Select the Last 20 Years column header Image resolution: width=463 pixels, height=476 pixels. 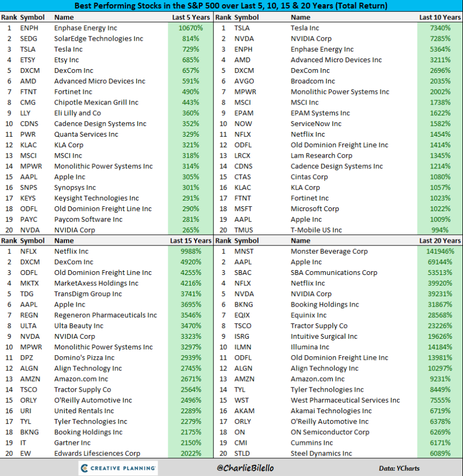click(x=439, y=241)
